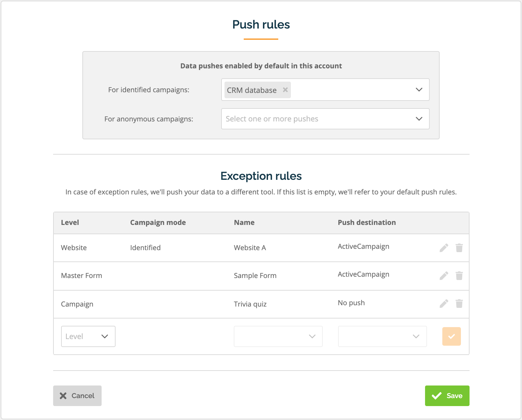Open the anonymous campaigns push dropdown
This screenshot has height=420, width=522.
[325, 119]
